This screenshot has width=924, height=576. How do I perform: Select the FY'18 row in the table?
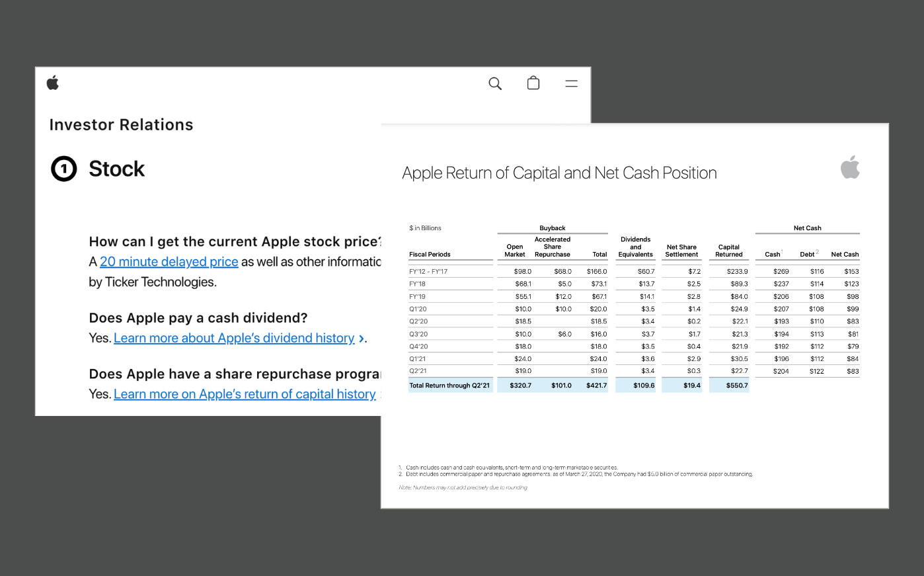418,284
